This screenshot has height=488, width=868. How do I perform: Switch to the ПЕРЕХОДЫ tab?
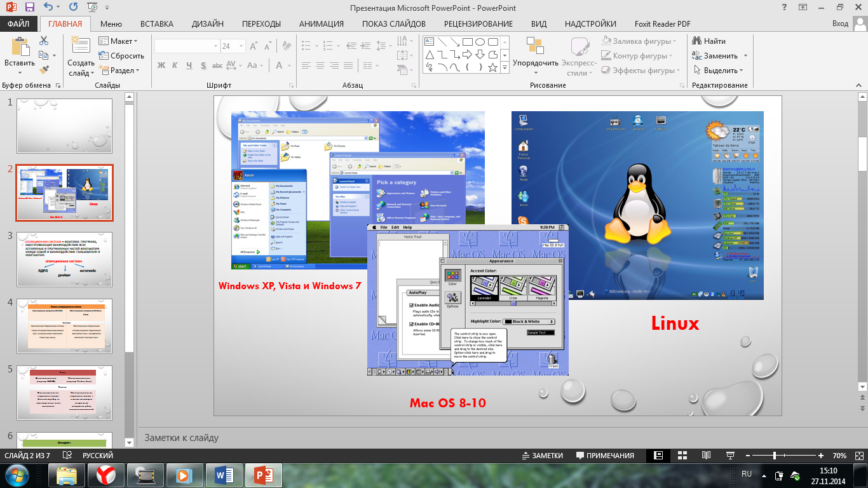click(x=261, y=24)
